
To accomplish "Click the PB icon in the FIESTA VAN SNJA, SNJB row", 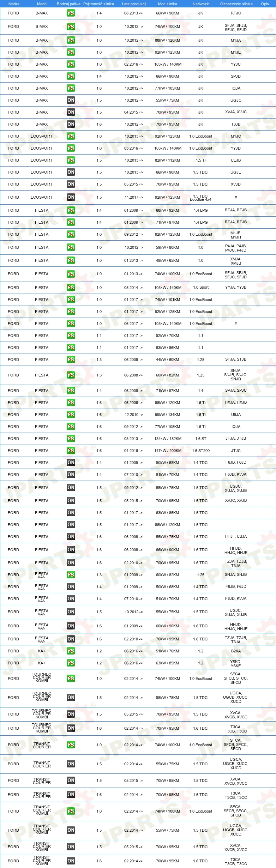I will (71, 575).
